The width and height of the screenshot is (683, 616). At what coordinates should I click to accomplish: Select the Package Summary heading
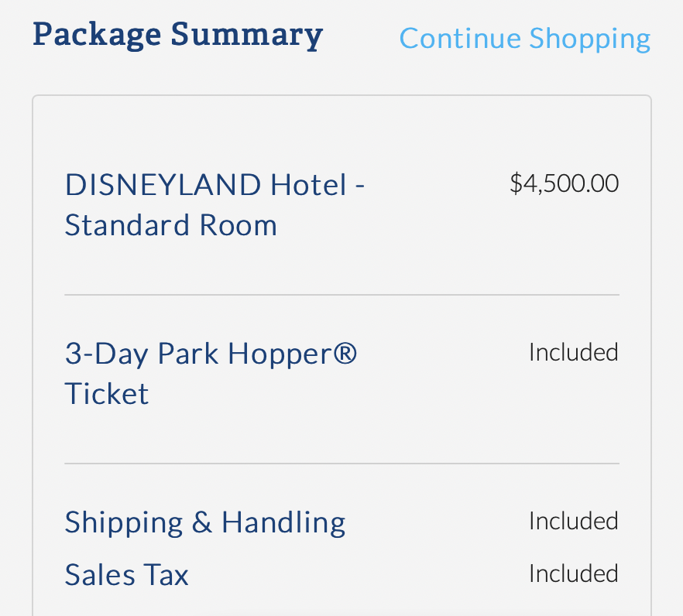tap(177, 34)
